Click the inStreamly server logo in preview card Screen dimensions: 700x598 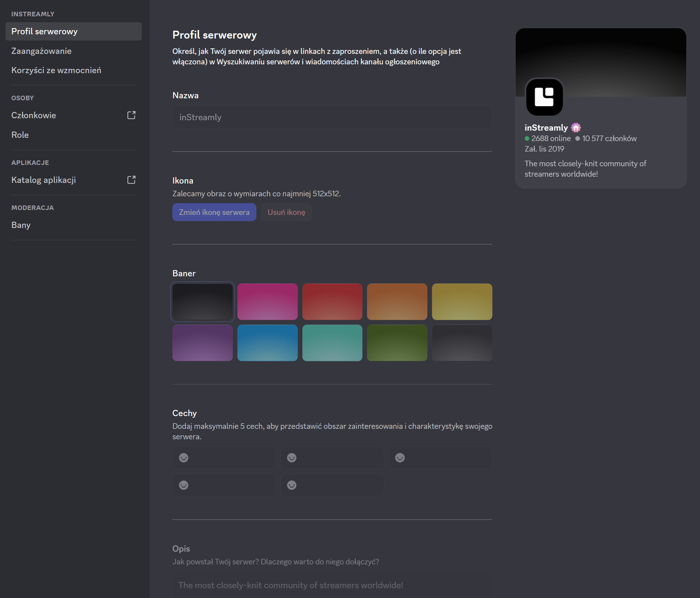point(544,97)
